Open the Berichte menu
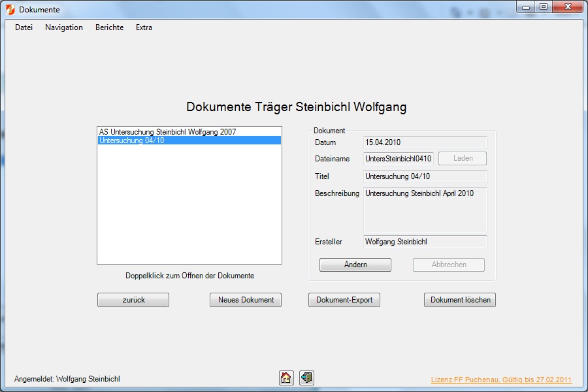The height and width of the screenshot is (392, 588). (x=110, y=27)
